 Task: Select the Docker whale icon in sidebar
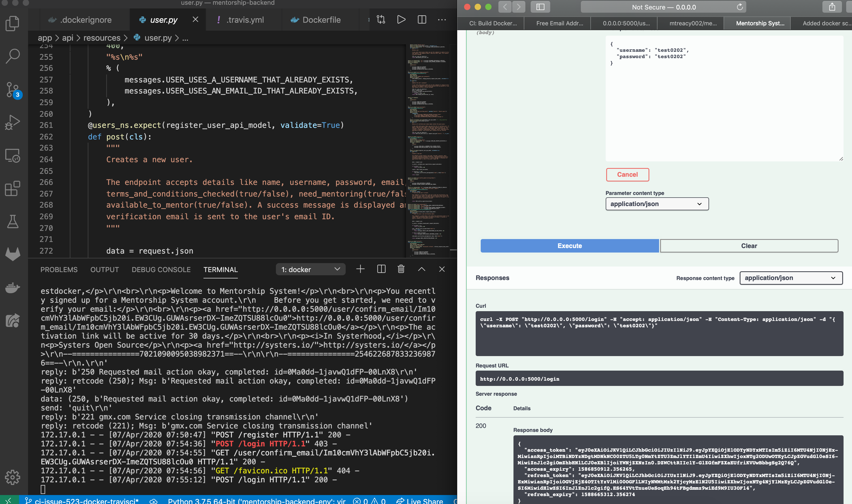click(x=12, y=287)
